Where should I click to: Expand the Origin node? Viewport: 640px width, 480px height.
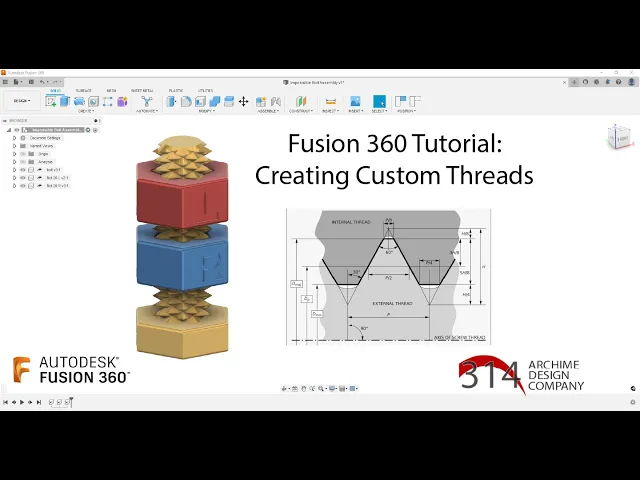click(x=15, y=154)
